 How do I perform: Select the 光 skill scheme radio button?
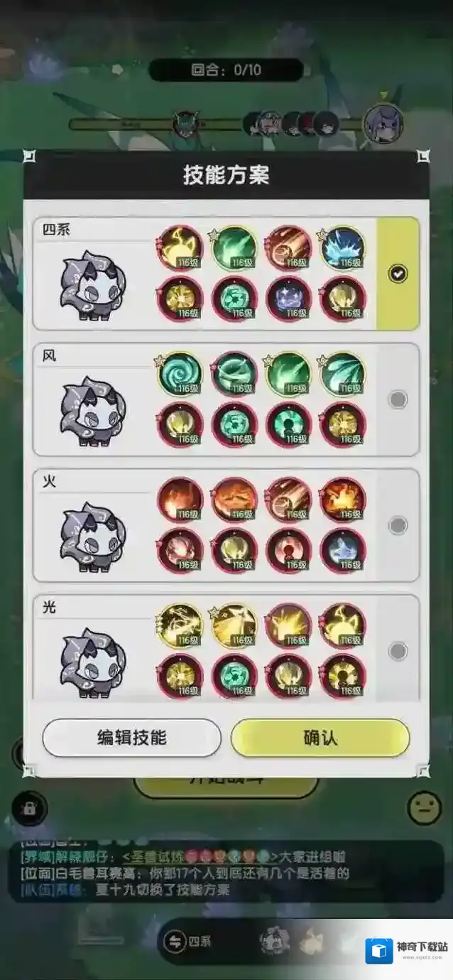[x=398, y=651]
